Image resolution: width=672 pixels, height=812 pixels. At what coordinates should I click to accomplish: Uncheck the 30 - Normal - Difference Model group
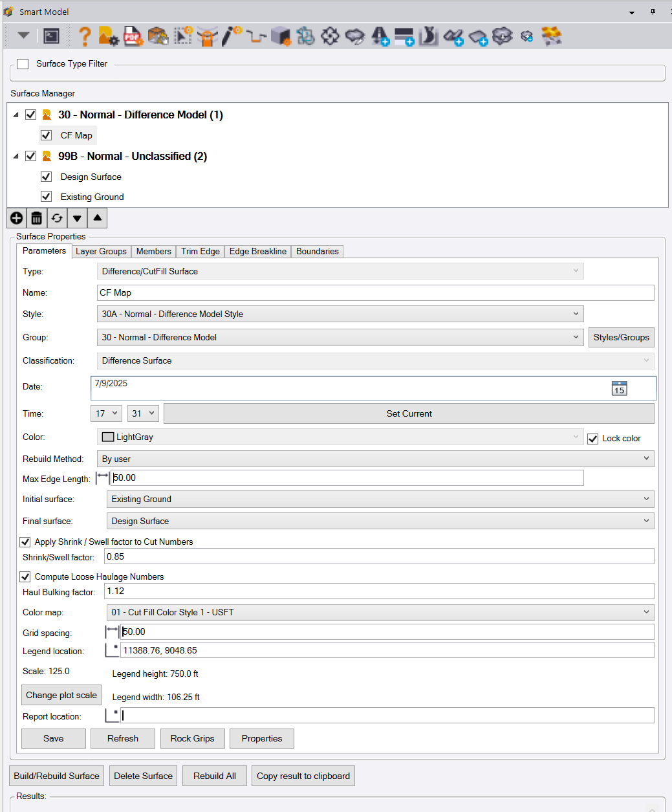(x=30, y=115)
